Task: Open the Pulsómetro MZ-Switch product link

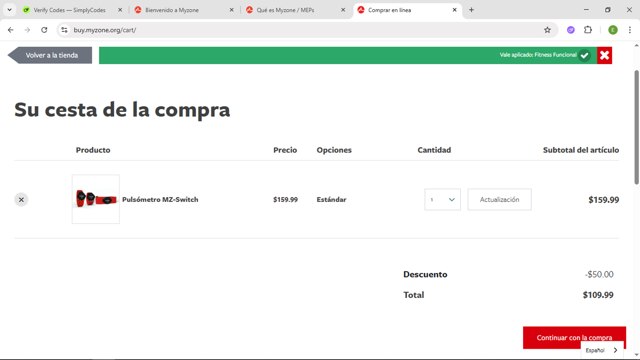Action: [160, 200]
